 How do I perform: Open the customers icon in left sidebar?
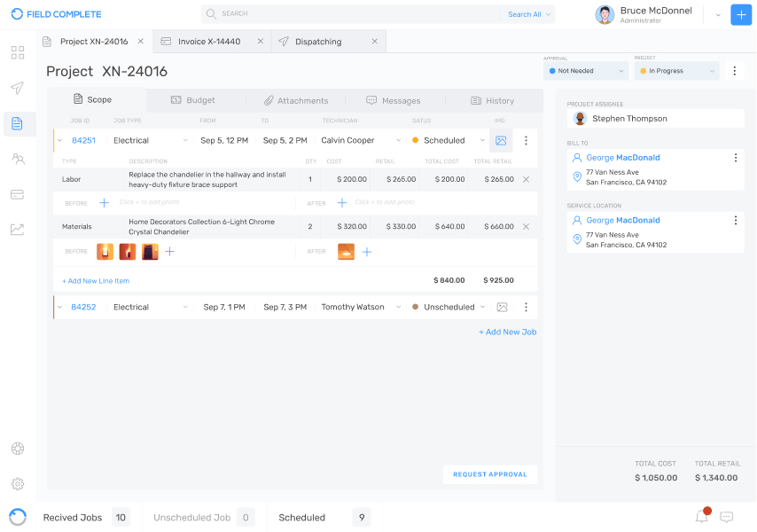tap(17, 159)
